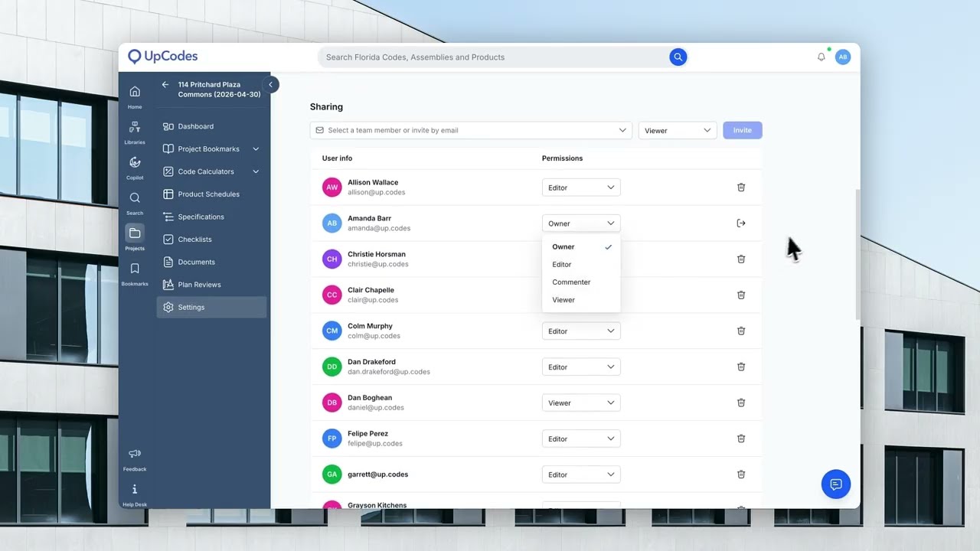This screenshot has height=551, width=980.
Task: Open Dashboard in project menu
Action: (x=212, y=126)
